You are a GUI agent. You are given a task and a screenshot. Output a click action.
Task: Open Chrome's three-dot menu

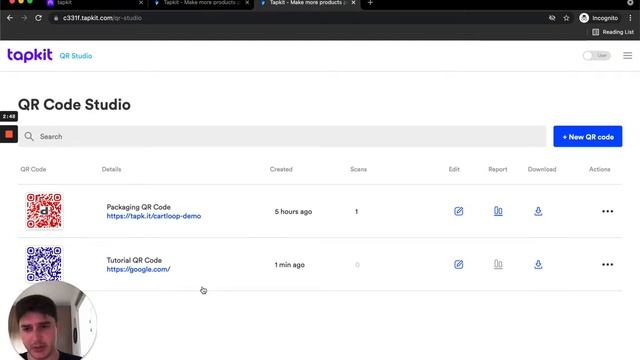point(630,18)
